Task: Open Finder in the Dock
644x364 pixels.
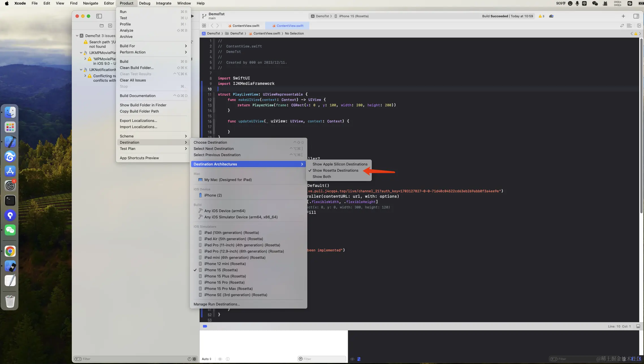Action: pos(10,112)
